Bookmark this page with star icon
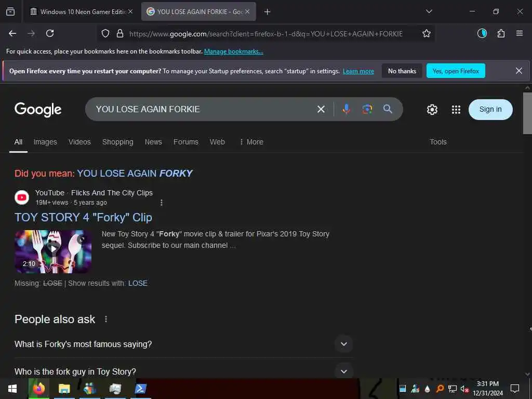Viewport: 532px width, 399px height. tap(427, 34)
